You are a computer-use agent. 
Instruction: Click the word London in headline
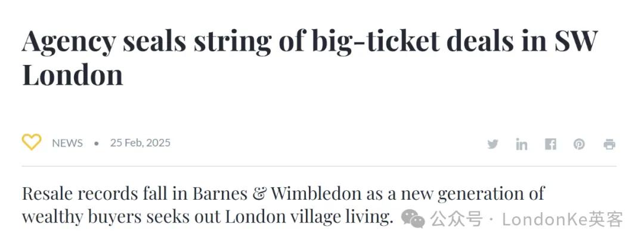point(73,75)
